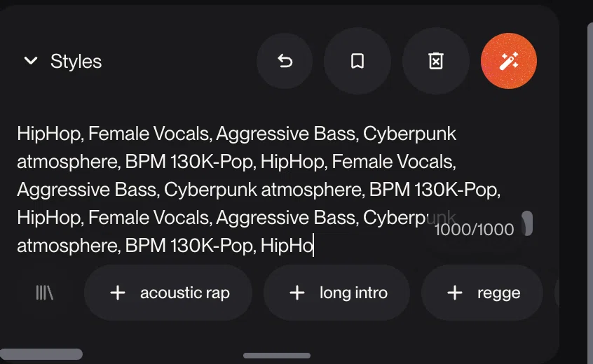Add the acoustic rap style tag
The image size is (593, 364).
click(168, 293)
